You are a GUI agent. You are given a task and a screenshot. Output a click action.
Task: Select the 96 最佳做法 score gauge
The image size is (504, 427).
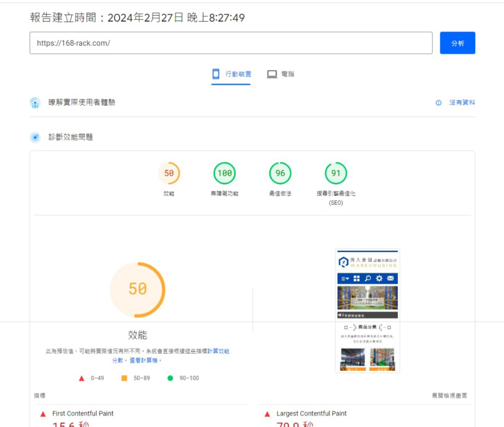click(280, 173)
